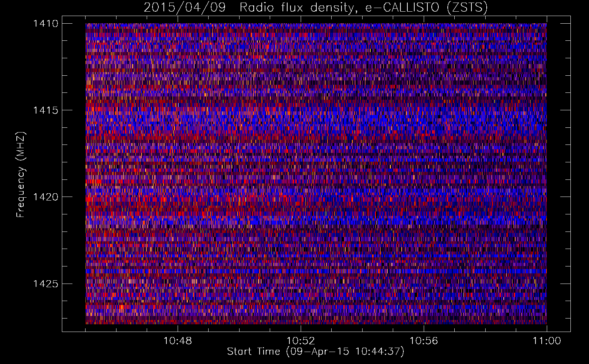Select the 1415 frequency tick label
This screenshot has width=589, height=364.
coord(46,110)
